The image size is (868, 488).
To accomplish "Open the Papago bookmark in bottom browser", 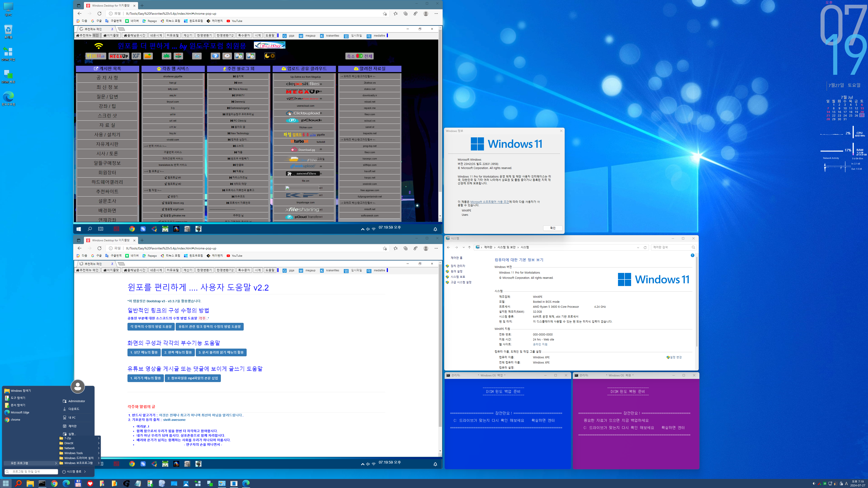I will click(x=150, y=256).
